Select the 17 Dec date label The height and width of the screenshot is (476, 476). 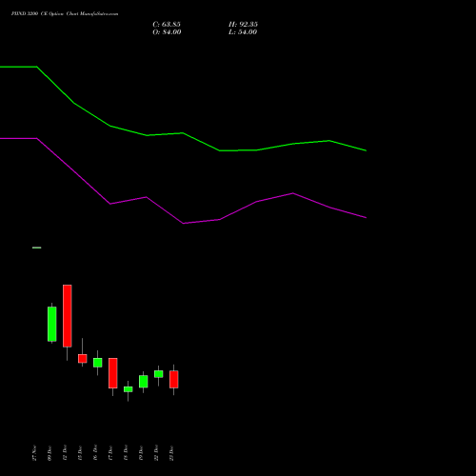tap(110, 453)
